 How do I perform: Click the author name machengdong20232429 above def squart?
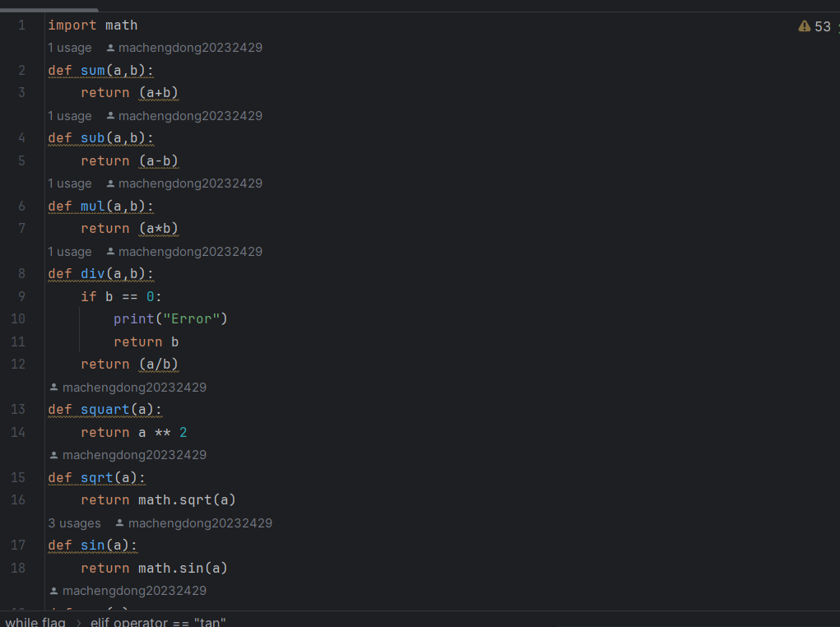[134, 388]
